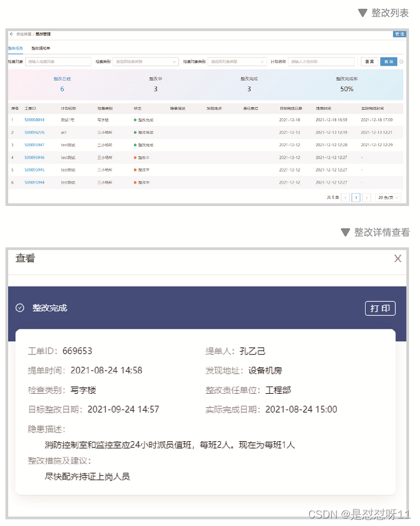420x526 pixels.
Task: Click the 工单ID column header
Action: [x=30, y=108]
